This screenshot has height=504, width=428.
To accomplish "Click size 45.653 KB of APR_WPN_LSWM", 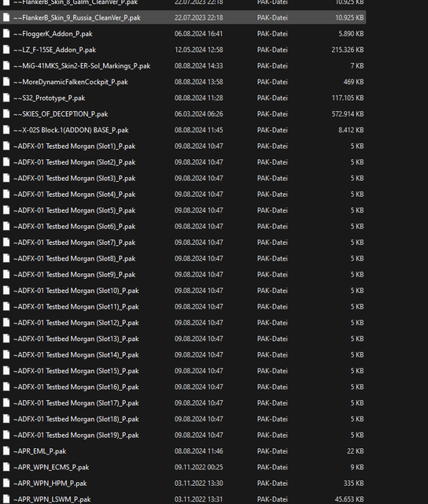I will point(349,499).
